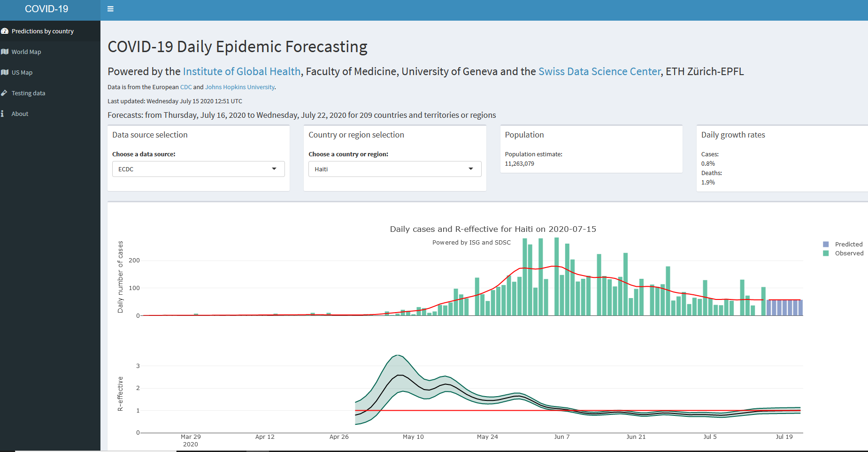Click the Predicted legend color square
Image resolution: width=868 pixels, height=452 pixels.
825,244
